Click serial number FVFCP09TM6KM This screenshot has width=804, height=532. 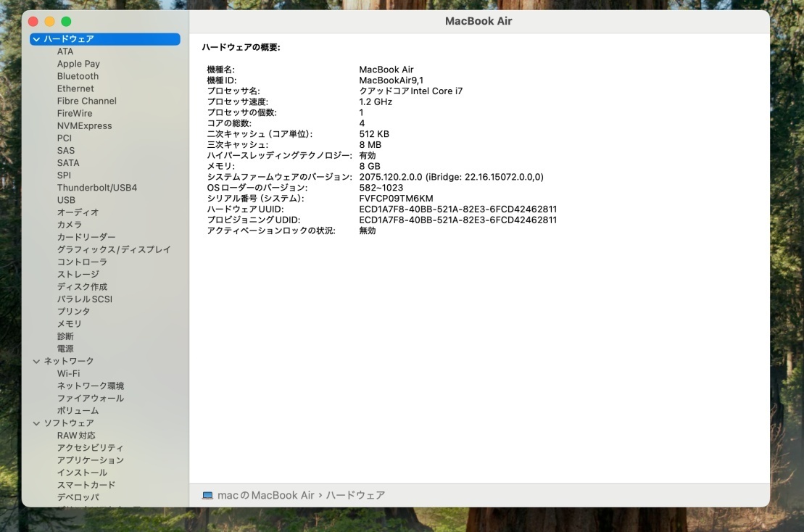pos(396,199)
